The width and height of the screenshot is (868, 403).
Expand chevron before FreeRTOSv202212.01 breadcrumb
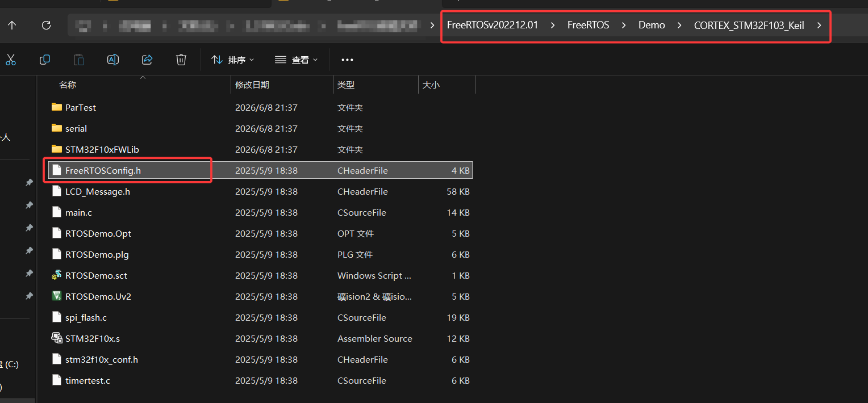point(433,25)
